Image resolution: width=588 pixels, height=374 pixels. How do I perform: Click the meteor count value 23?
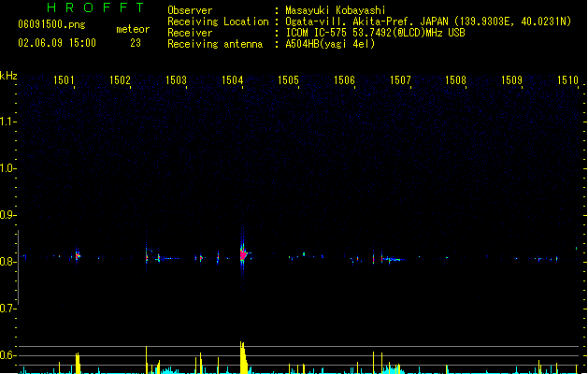click(x=136, y=43)
